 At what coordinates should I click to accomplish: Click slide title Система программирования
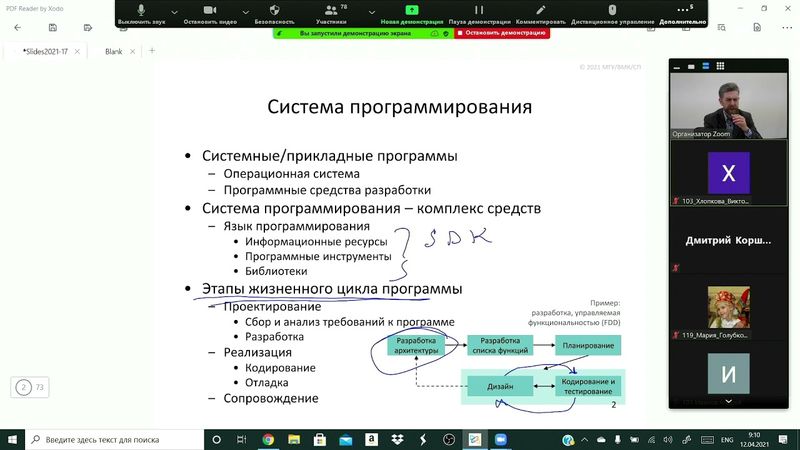pos(399,107)
